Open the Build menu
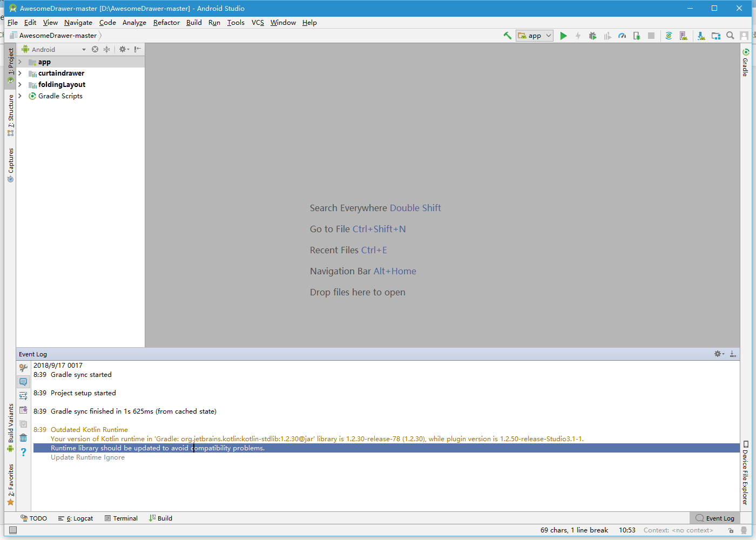Viewport: 756px width, 540px height. 194,23
